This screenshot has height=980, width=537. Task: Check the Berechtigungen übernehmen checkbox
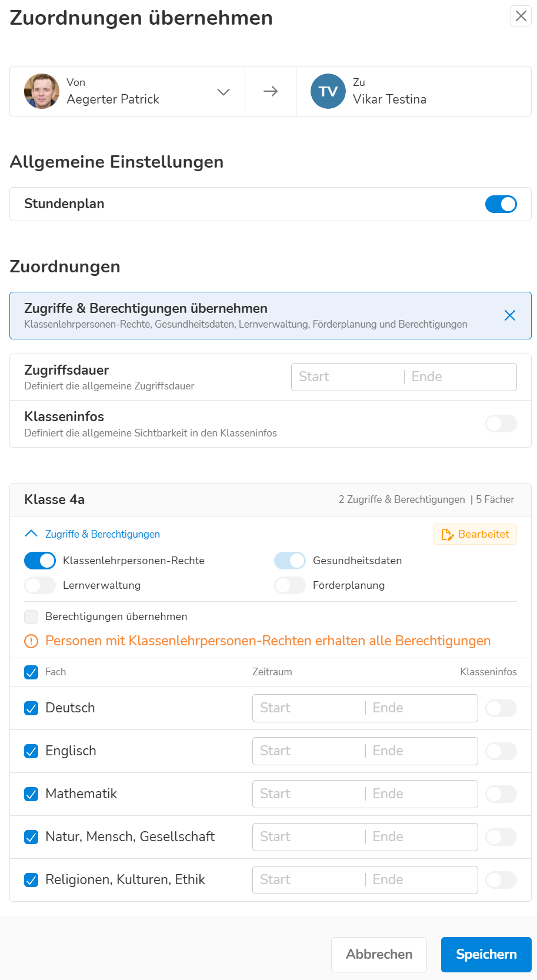31,616
